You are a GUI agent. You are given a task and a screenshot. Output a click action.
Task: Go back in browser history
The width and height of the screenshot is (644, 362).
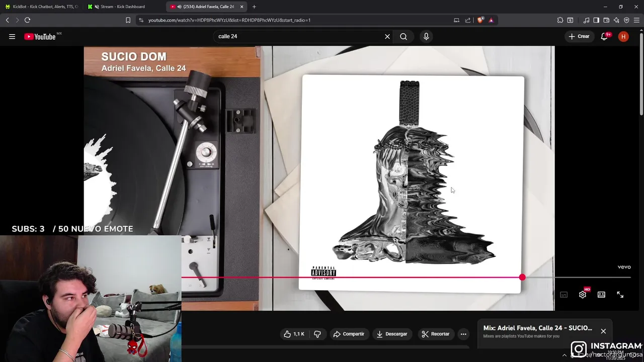(x=7, y=20)
